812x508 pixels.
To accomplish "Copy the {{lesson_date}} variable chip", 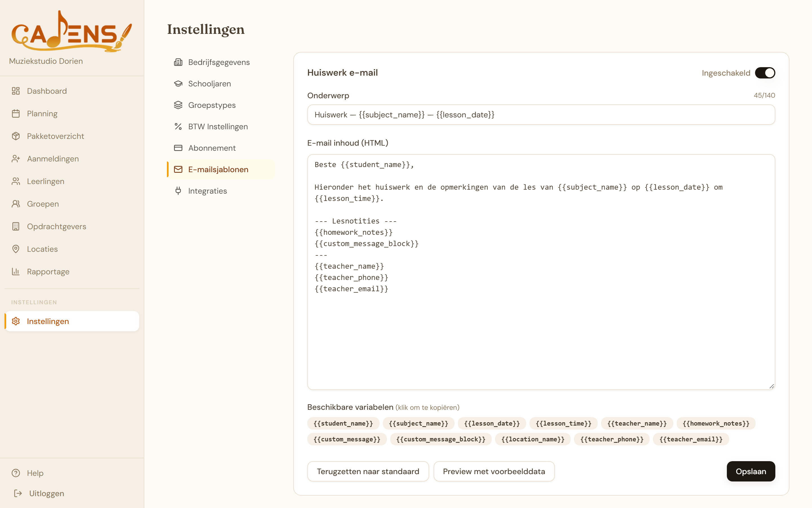I will click(x=492, y=423).
